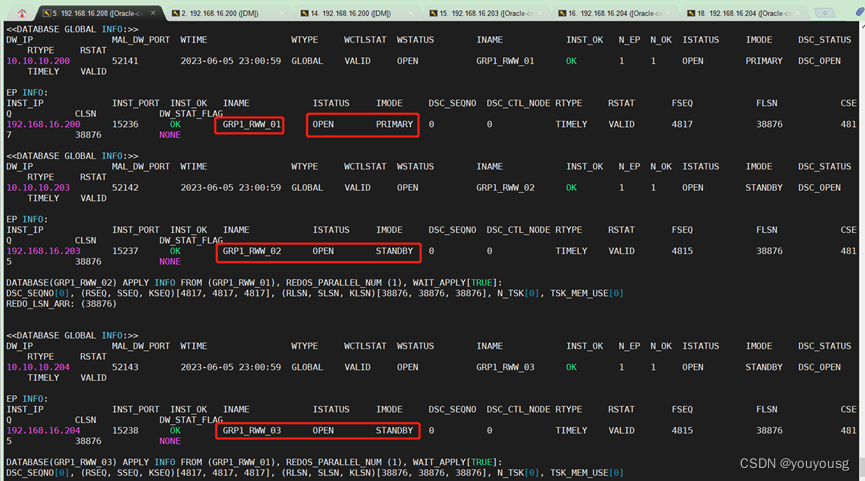Click GRP1_RWW_02 in the 192.168.16.203 row
Viewport: 865px width, 481px height.
(252, 251)
